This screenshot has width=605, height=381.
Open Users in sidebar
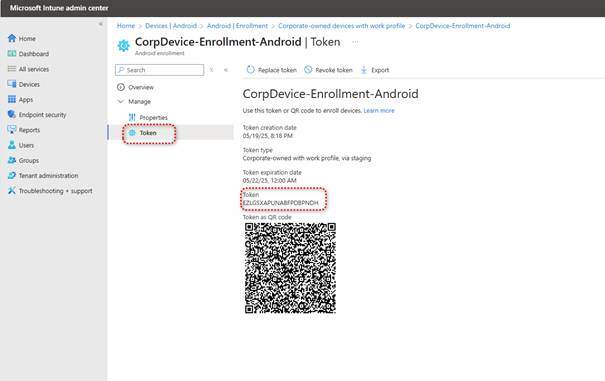pos(21,145)
